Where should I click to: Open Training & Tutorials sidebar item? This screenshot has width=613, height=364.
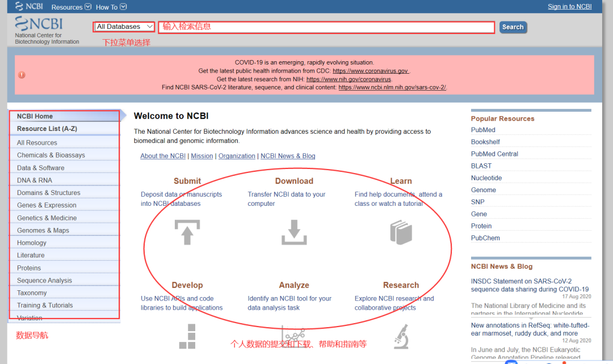(64, 305)
